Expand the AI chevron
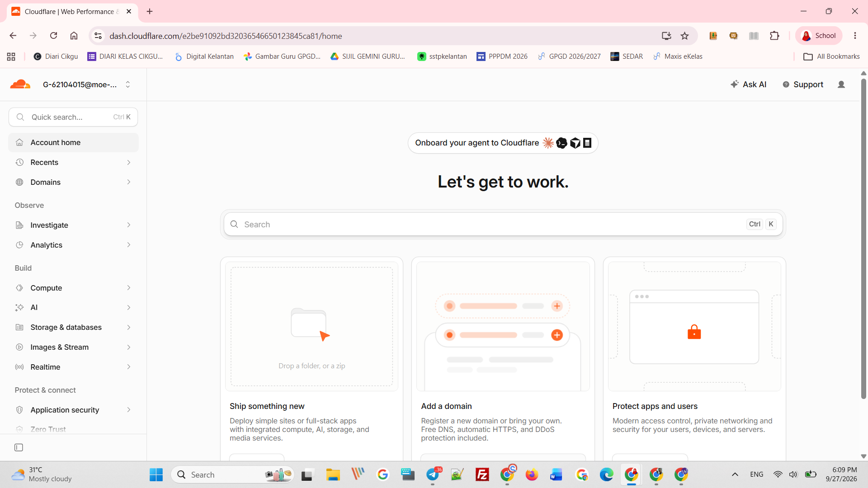Image resolution: width=868 pixels, height=488 pixels. [129, 308]
